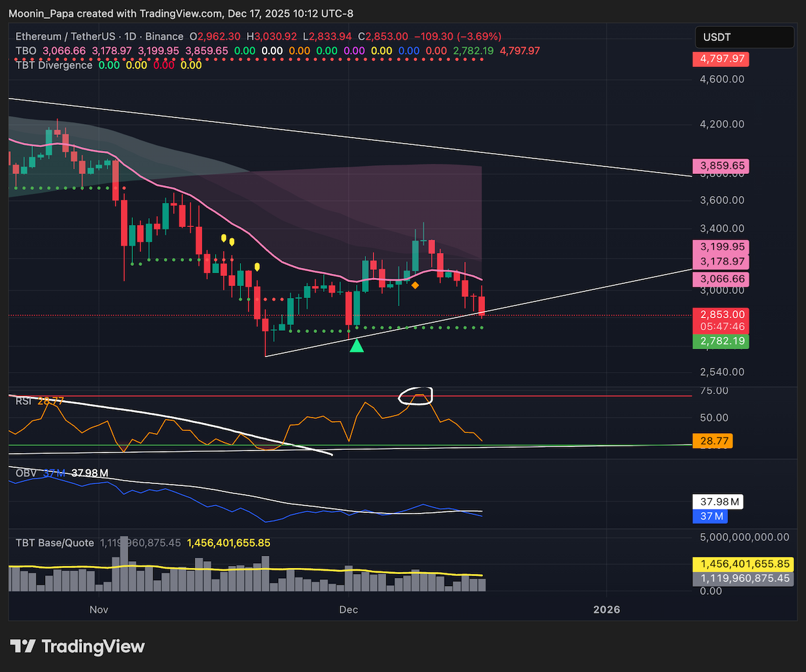Click the TradingView logo at the bottom

(77, 646)
